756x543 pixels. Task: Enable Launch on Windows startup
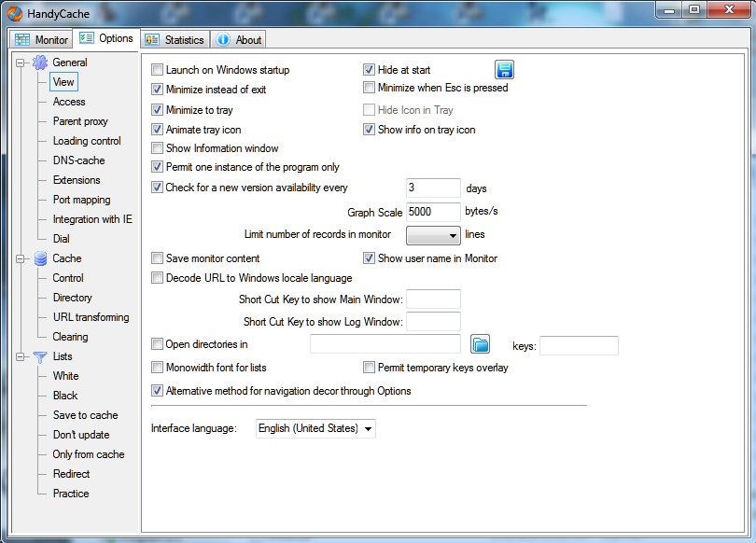(157, 70)
